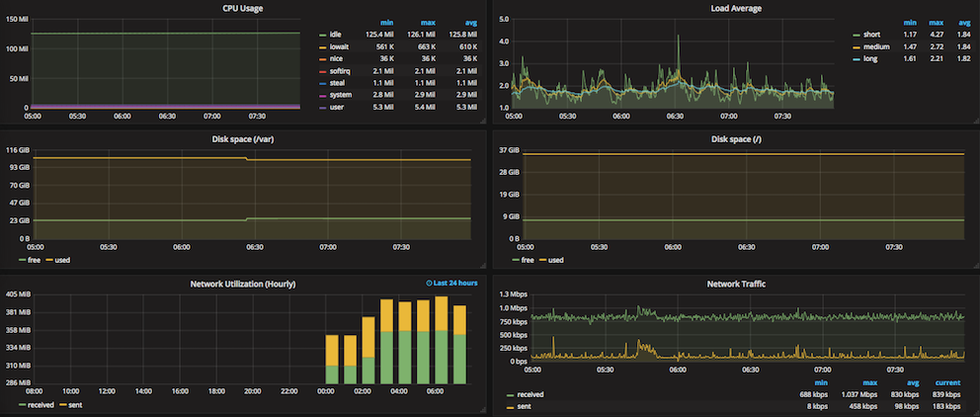Image resolution: width=980 pixels, height=417 pixels.
Task: Sort CPU Usage legend by min column
Action: pos(387,23)
